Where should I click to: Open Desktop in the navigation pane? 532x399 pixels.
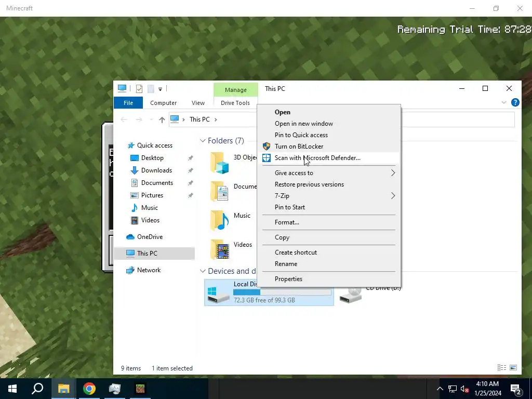(152, 158)
